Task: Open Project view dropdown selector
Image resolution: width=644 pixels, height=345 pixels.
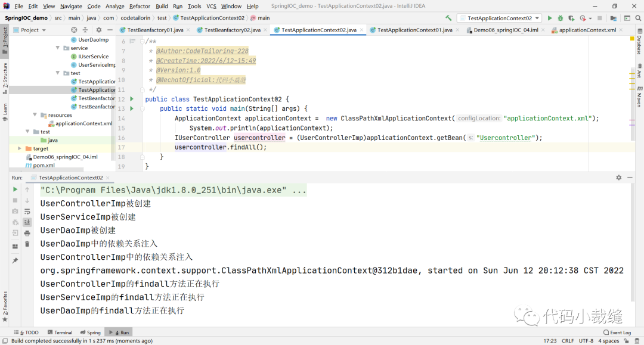Action: (30, 30)
